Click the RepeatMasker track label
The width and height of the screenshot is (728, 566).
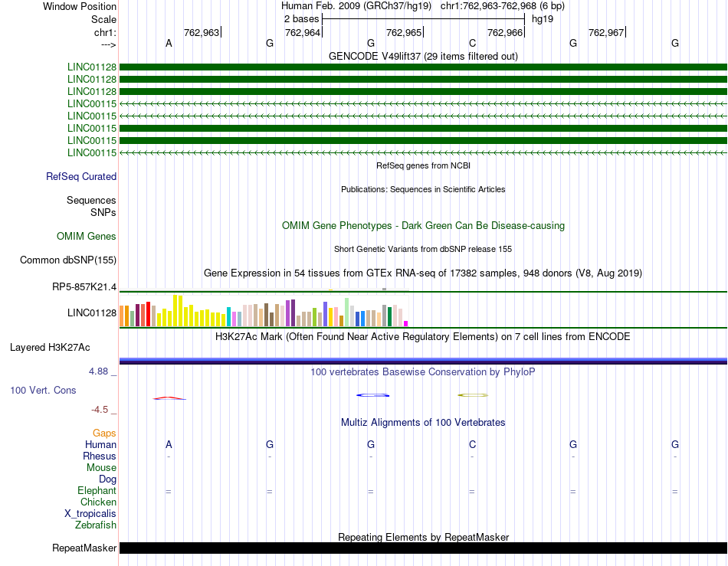click(x=84, y=548)
